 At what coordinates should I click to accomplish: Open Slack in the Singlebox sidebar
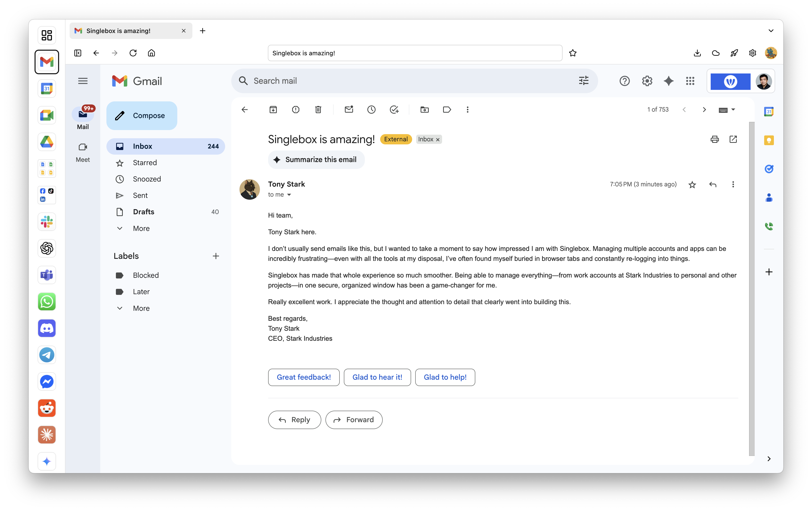pyautogui.click(x=47, y=222)
